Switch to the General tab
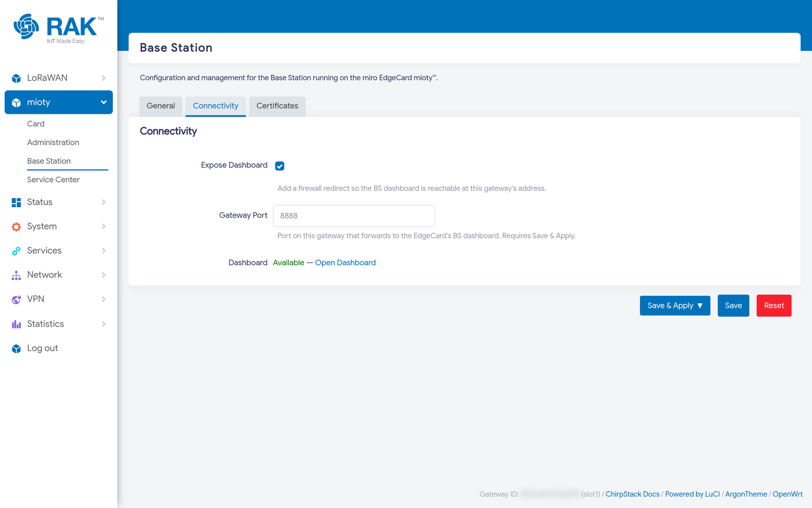This screenshot has height=508, width=812. pyautogui.click(x=161, y=106)
